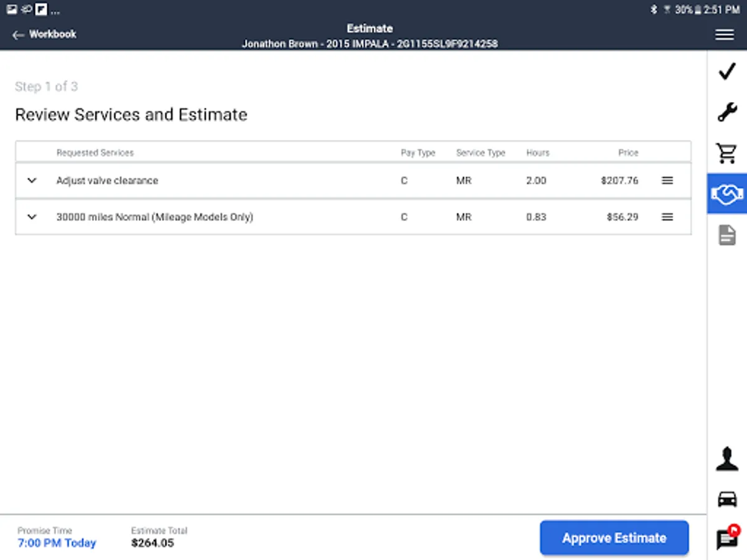This screenshot has height=560, width=747.
Task: Expand the Adjust valve clearance row
Action: pyautogui.click(x=32, y=180)
